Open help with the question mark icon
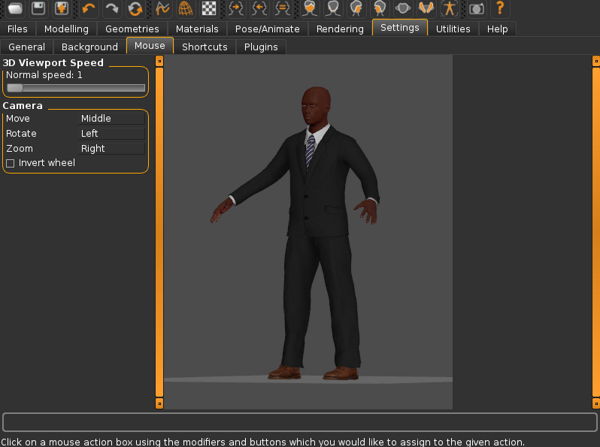The width and height of the screenshot is (600, 447). click(x=500, y=9)
